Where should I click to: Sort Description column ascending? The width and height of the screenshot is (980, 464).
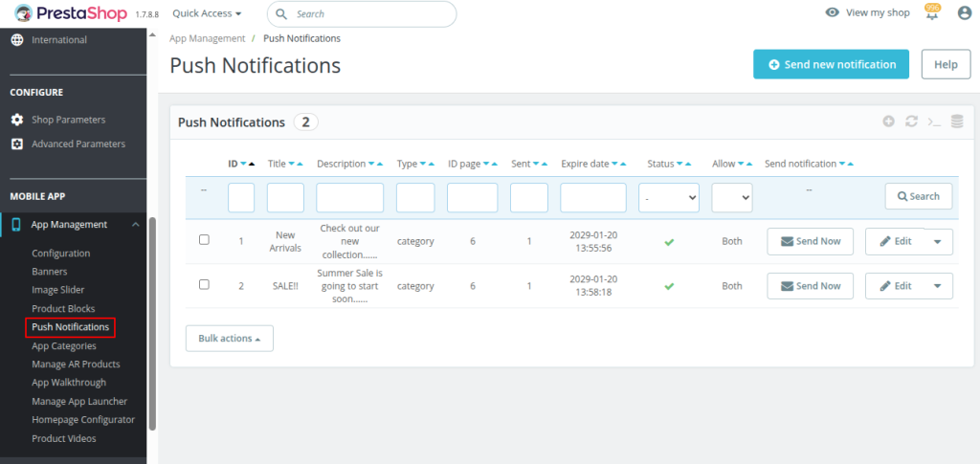click(380, 165)
